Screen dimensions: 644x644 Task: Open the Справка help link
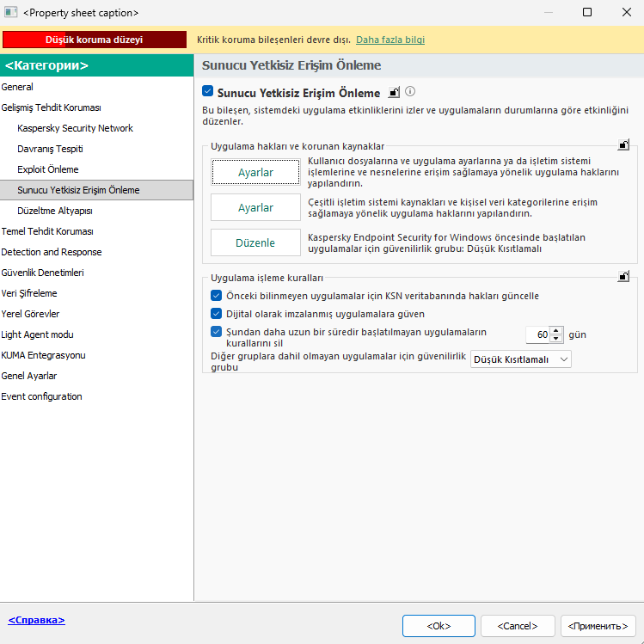pos(36,619)
